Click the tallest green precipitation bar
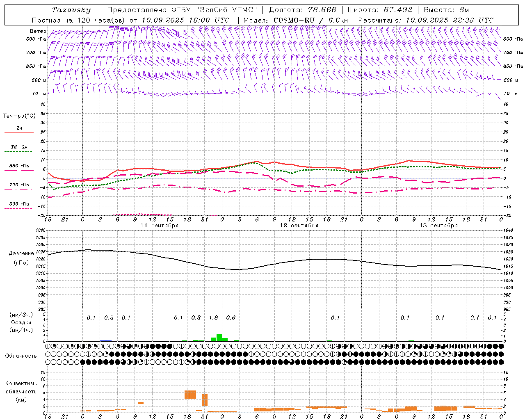 coord(219,338)
